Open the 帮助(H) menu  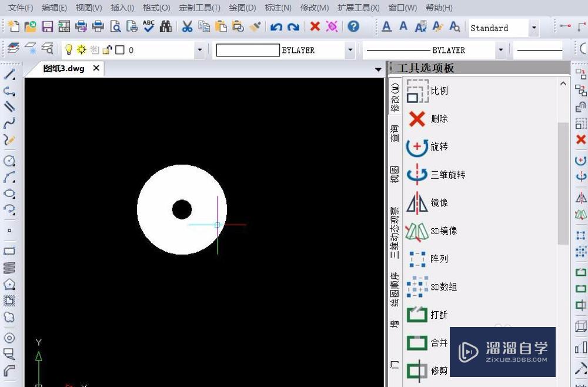439,8
